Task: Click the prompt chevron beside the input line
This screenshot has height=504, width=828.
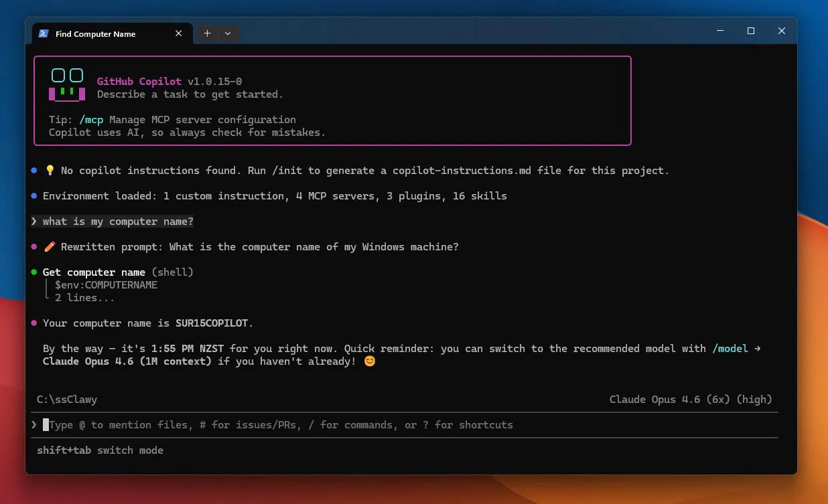Action: (x=33, y=425)
